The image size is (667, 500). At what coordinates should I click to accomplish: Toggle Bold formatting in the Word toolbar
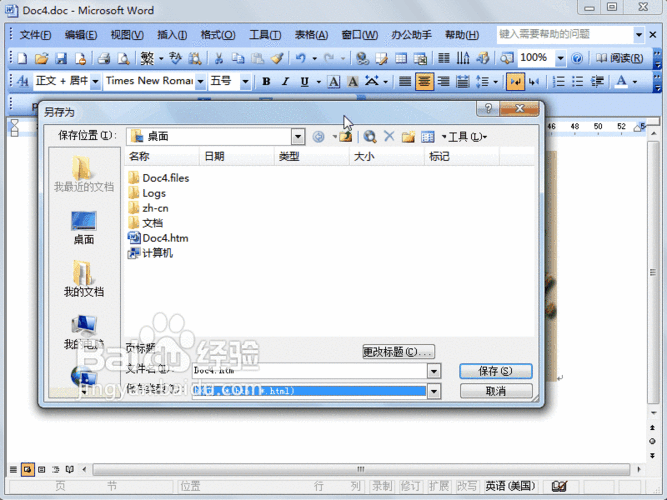pos(266,81)
